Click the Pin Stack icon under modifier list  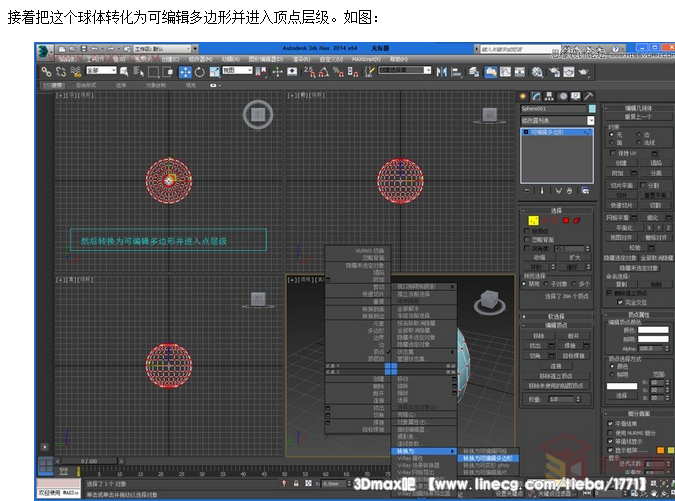point(527,191)
